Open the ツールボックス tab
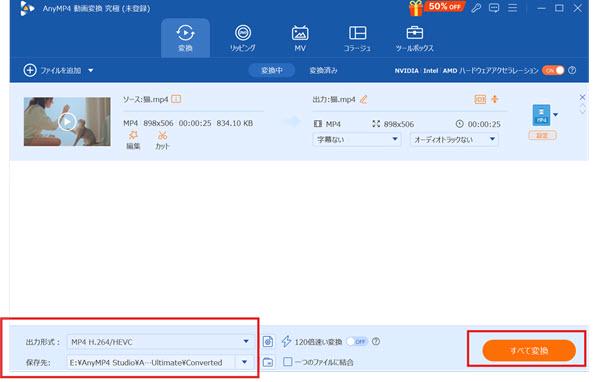This screenshot has height=382, width=599. point(414,38)
